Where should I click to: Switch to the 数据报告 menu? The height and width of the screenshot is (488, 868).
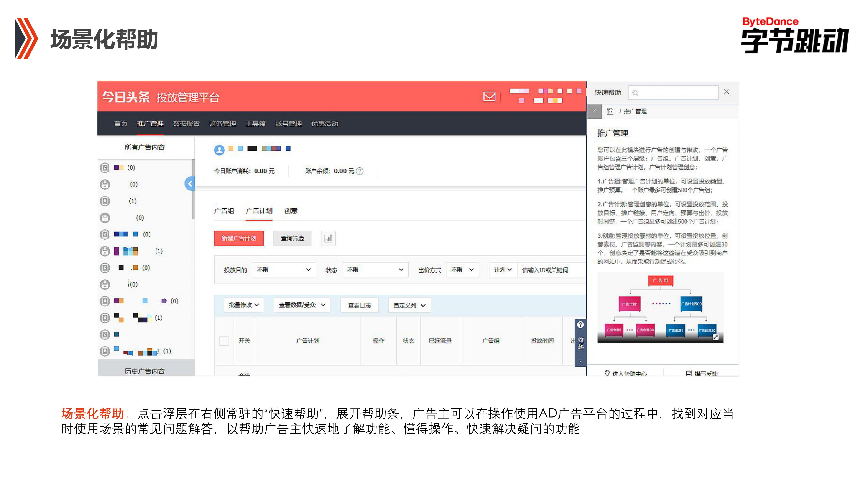tap(186, 124)
